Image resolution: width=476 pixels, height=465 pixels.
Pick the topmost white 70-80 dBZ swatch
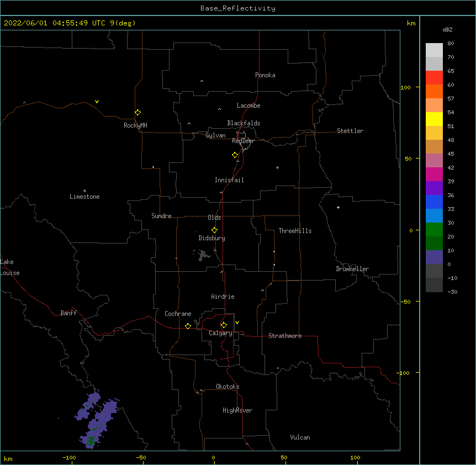pos(434,50)
